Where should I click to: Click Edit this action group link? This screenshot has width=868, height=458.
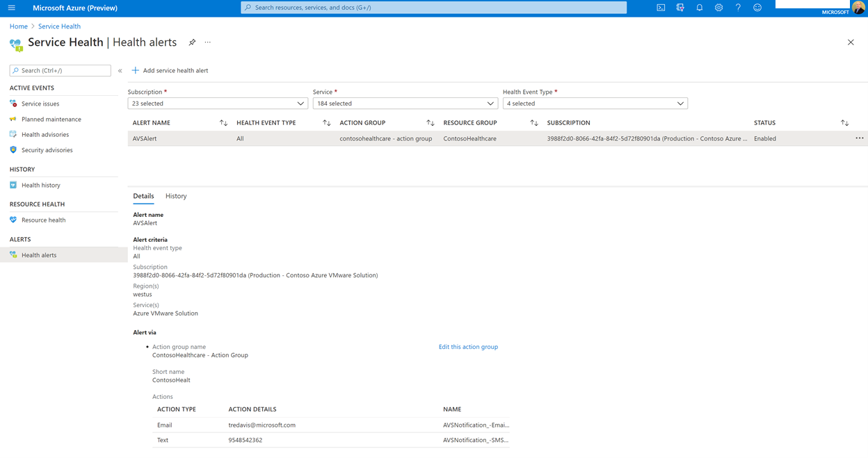click(468, 347)
